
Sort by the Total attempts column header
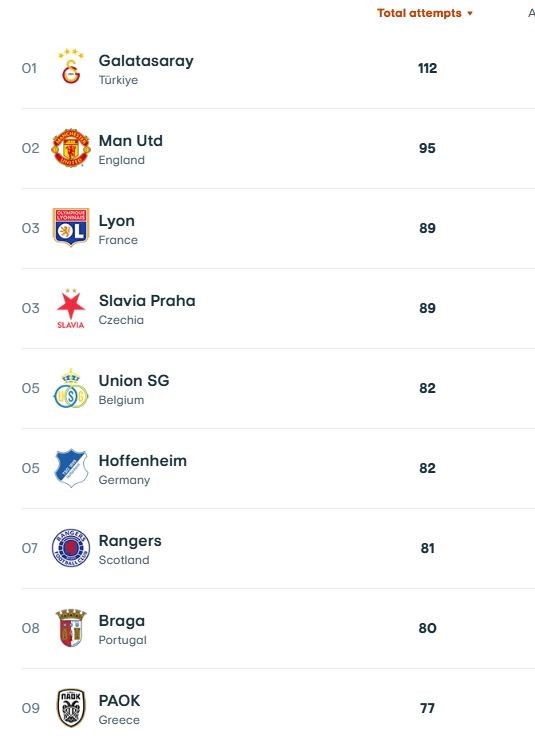click(419, 13)
